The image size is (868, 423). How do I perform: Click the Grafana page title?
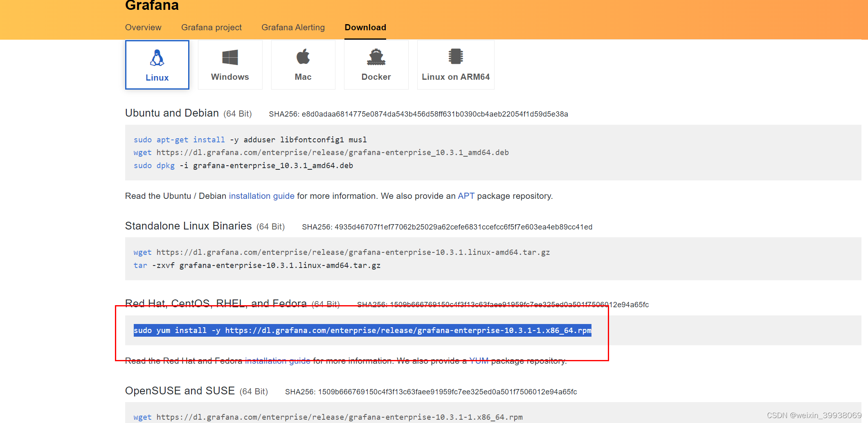152,5
